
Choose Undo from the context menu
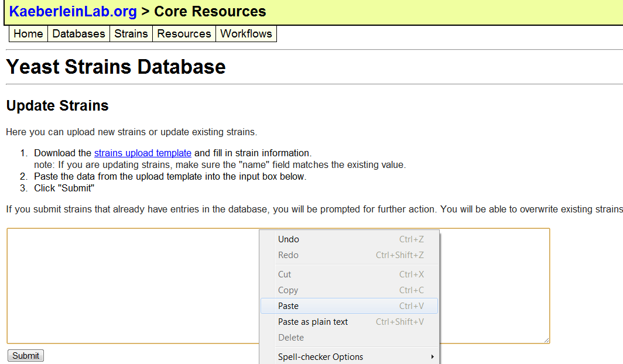[x=289, y=239]
